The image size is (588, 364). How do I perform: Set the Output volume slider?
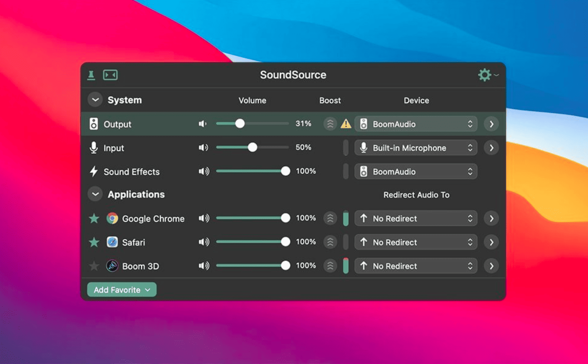(x=252, y=123)
